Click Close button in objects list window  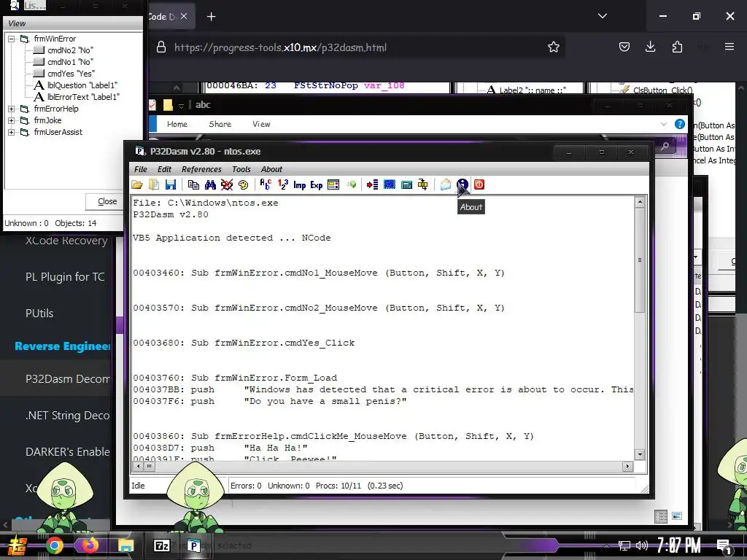pos(107,201)
